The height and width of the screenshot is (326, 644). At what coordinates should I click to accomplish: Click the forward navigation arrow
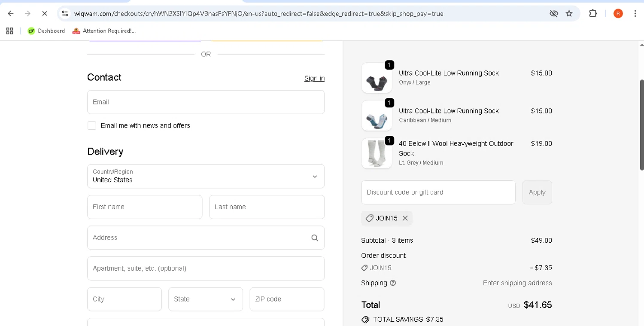click(x=27, y=13)
